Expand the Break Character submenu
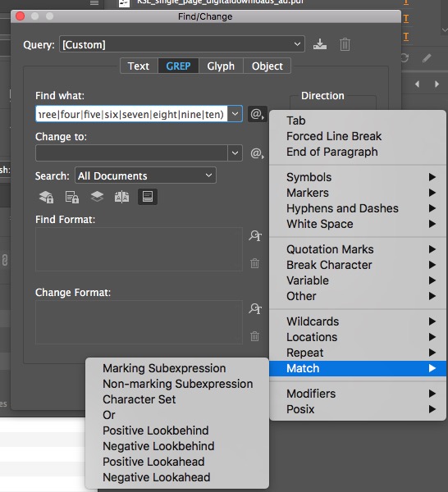Image resolution: width=448 pixels, height=492 pixels. tap(358, 265)
